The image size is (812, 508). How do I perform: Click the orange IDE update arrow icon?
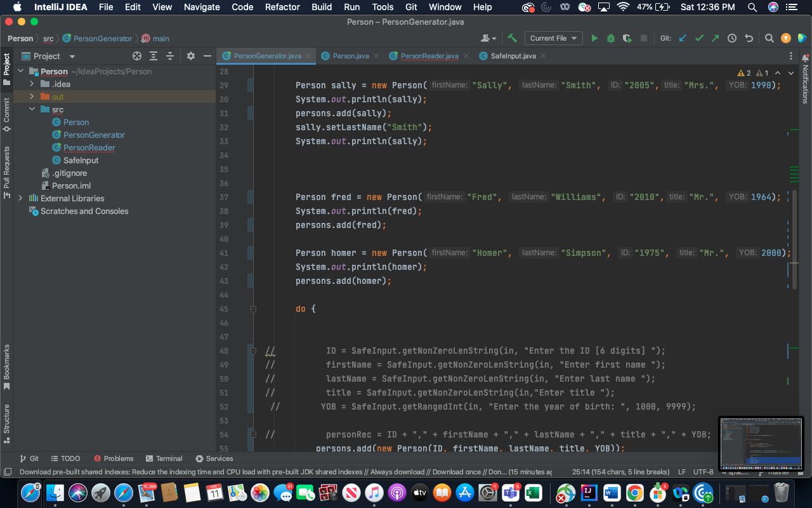786,38
